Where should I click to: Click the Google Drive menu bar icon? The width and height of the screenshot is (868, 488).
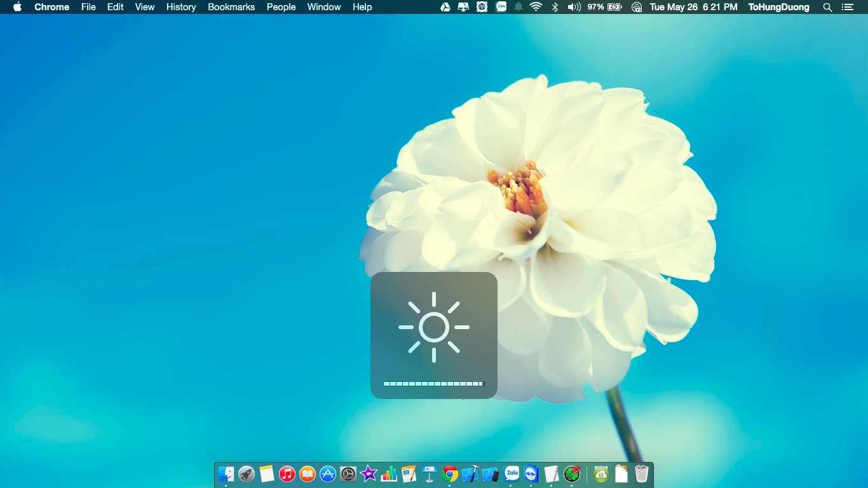pyautogui.click(x=445, y=7)
